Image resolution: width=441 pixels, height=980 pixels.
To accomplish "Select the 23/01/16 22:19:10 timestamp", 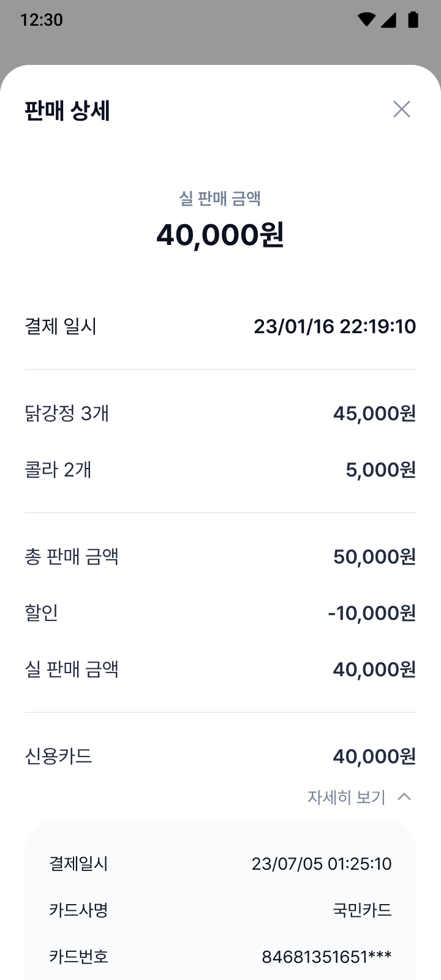I will tap(334, 326).
